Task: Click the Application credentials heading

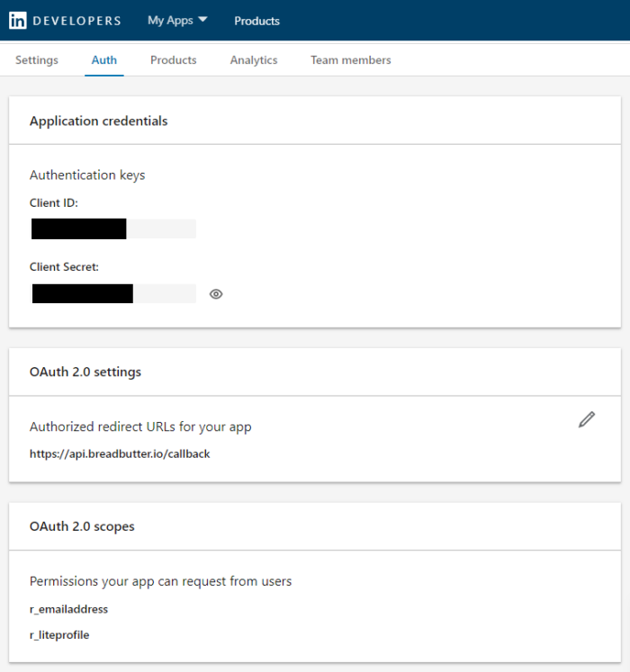Action: (99, 121)
